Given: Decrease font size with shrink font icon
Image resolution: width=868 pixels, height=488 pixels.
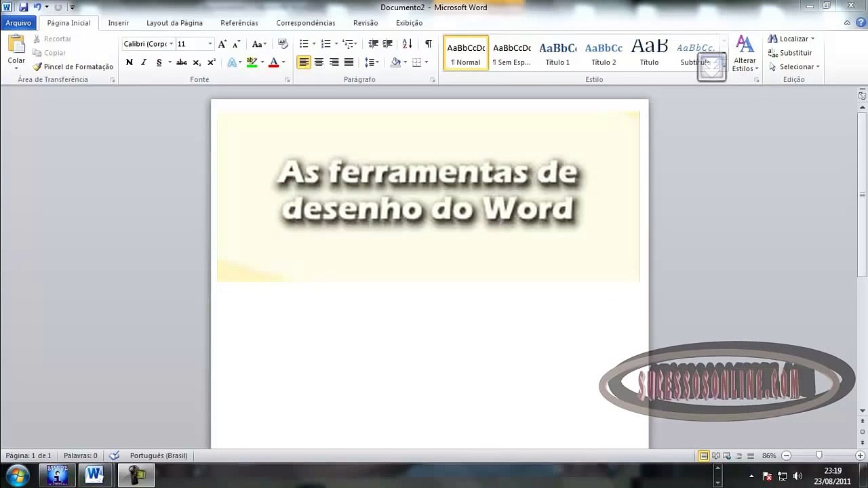Looking at the screenshot, I should [236, 44].
